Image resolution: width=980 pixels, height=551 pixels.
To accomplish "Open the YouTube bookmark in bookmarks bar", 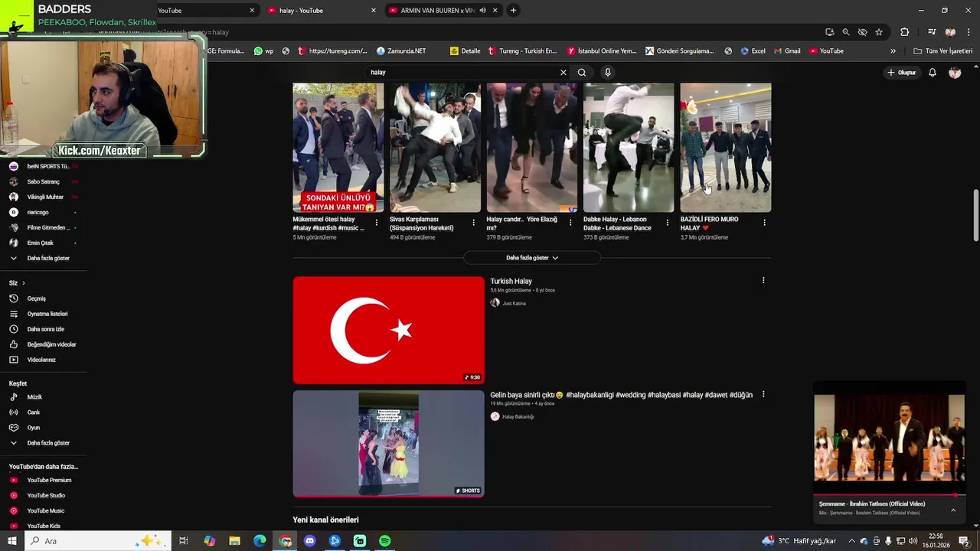I will point(827,51).
